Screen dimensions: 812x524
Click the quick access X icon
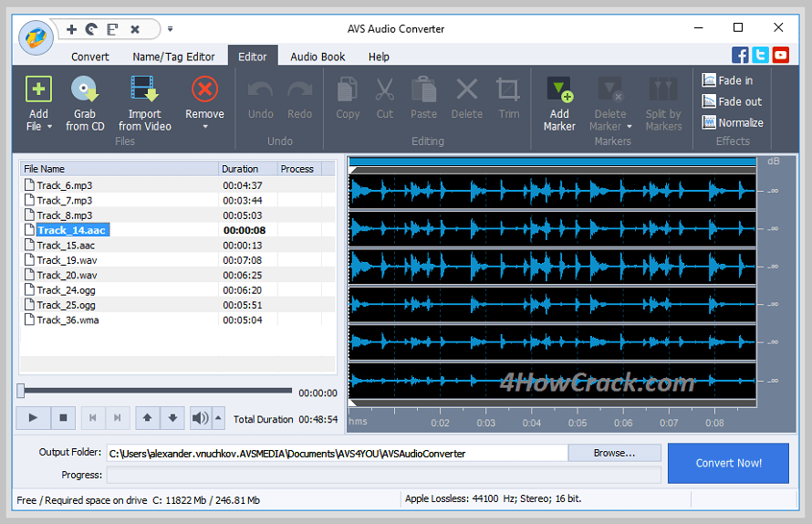click(x=135, y=29)
